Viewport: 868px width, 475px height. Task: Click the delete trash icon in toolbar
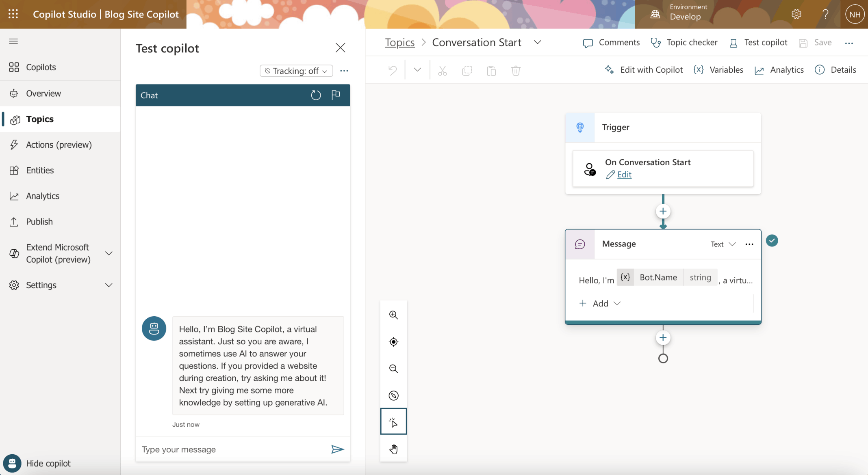516,71
